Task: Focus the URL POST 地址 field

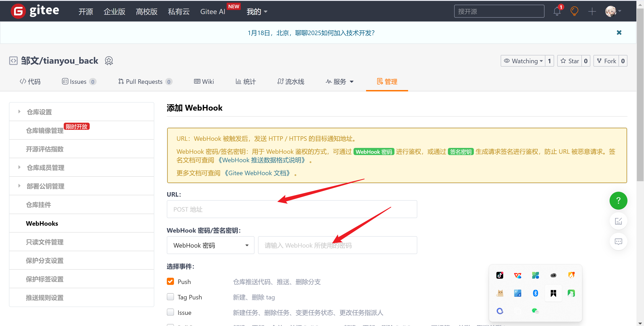Action: click(x=292, y=209)
